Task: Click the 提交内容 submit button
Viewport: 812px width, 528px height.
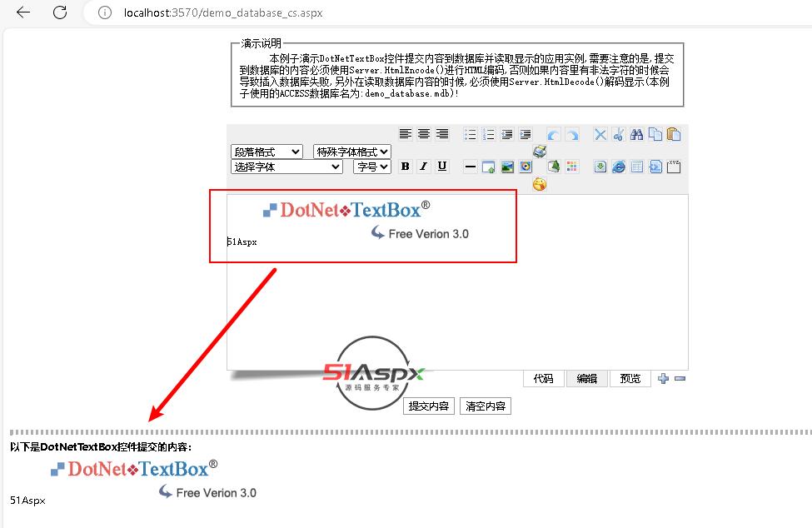Action: pos(429,406)
